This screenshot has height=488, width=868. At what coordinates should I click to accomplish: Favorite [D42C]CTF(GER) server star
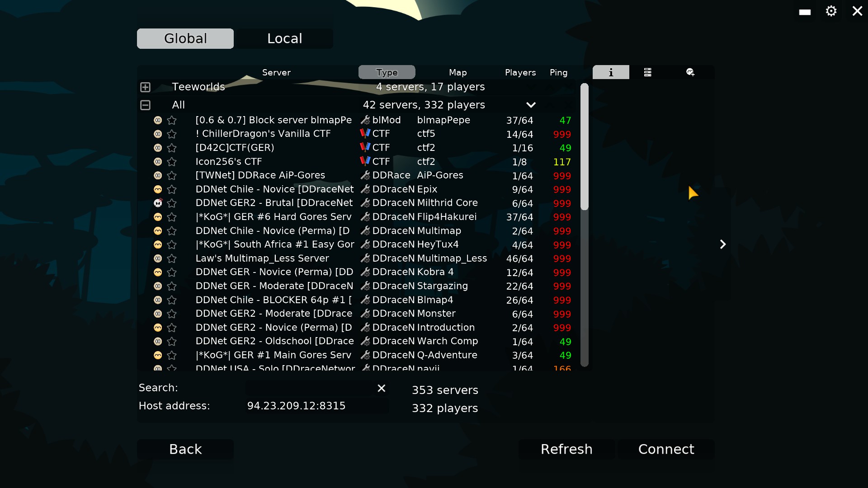(172, 148)
